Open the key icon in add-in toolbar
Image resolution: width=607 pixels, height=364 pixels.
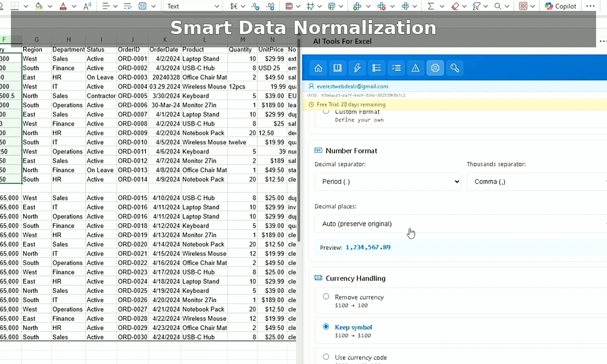(454, 68)
